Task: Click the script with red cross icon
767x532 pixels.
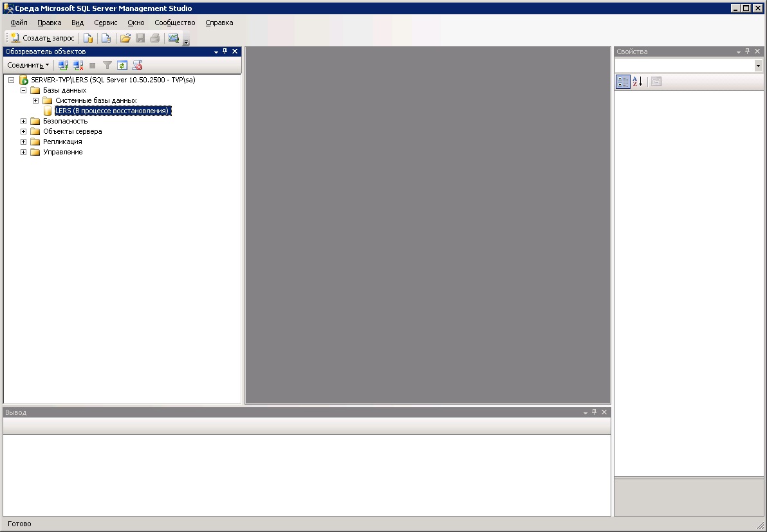Action: click(138, 65)
